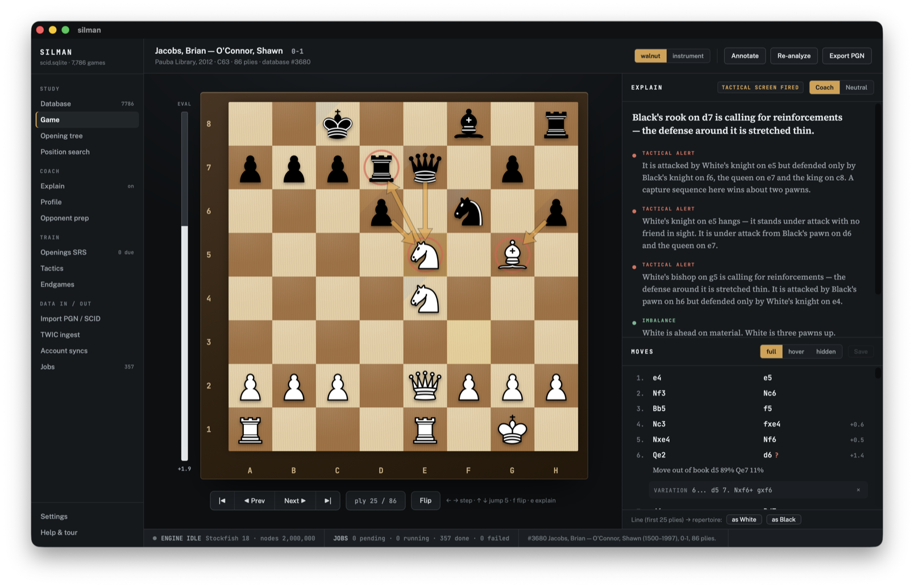
Task: Open the Tactics trainer
Action: click(x=87, y=268)
